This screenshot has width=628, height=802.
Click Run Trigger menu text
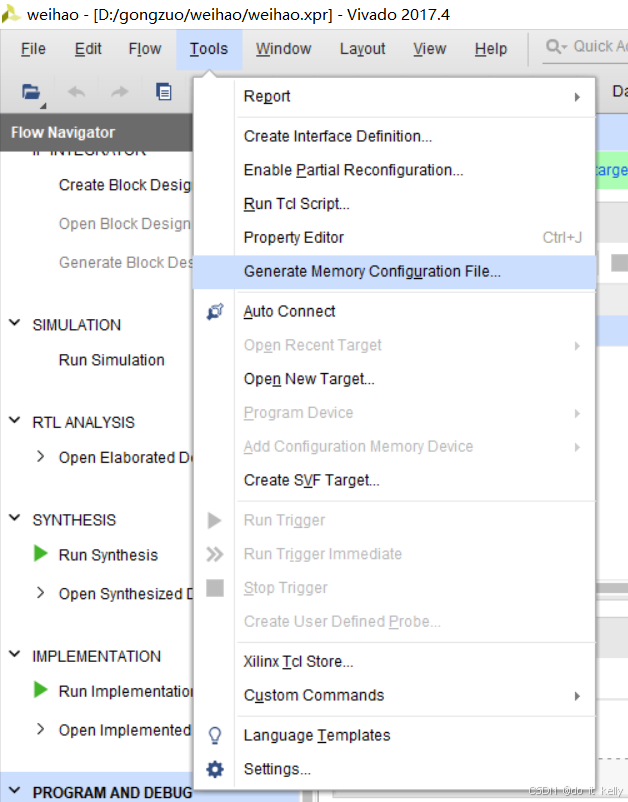[x=284, y=521]
